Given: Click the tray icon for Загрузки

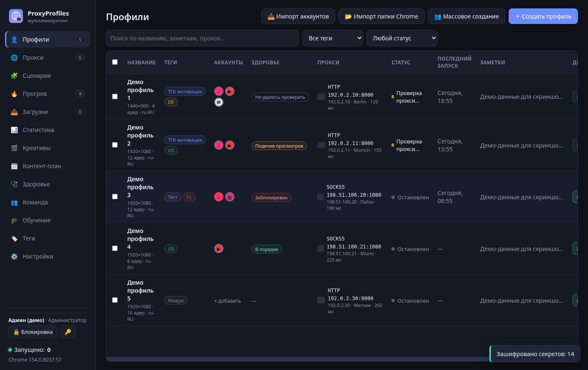Looking at the screenshot, I should [14, 112].
